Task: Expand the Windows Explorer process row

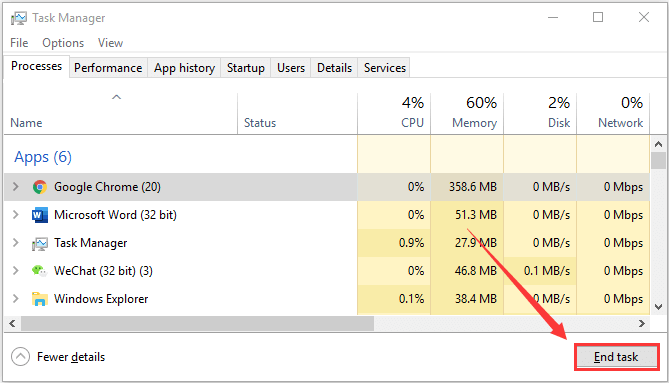Action: [16, 299]
